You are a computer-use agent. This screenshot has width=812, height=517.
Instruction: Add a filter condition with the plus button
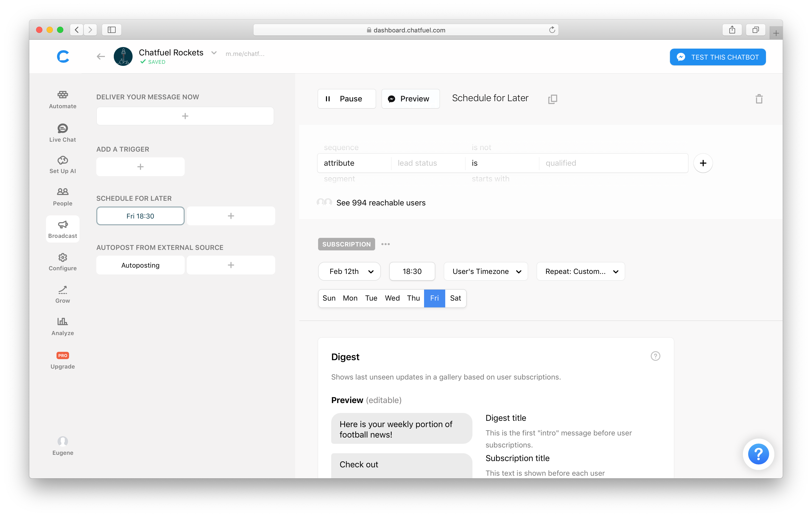[703, 163]
